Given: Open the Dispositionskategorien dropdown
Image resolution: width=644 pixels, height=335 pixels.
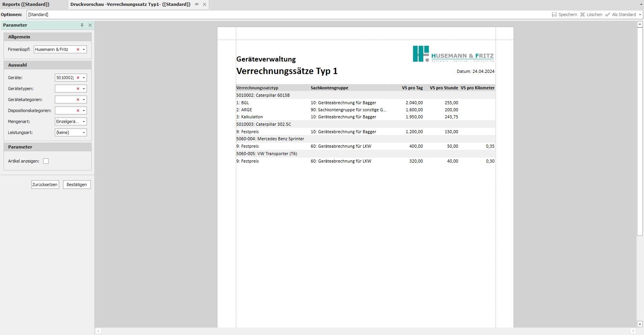Looking at the screenshot, I should (x=84, y=110).
